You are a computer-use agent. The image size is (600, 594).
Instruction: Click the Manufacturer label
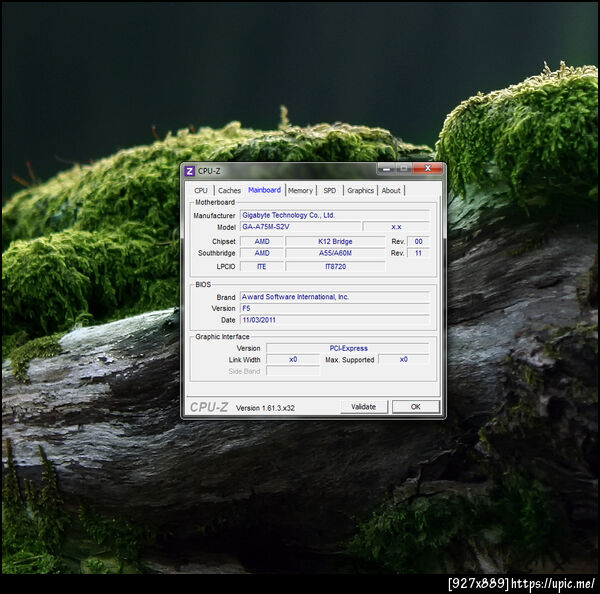[214, 215]
